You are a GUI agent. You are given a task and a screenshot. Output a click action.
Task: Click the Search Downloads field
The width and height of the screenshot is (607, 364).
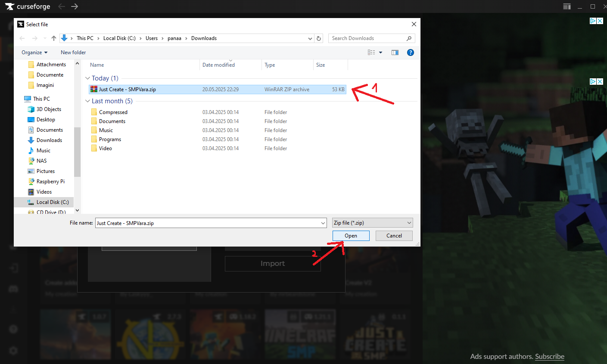[366, 38]
